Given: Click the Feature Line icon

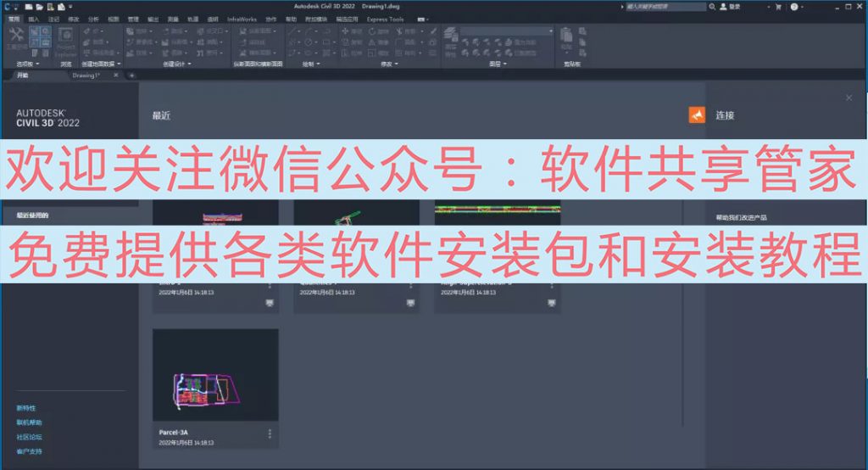Looking at the screenshot, I should click(130, 42).
